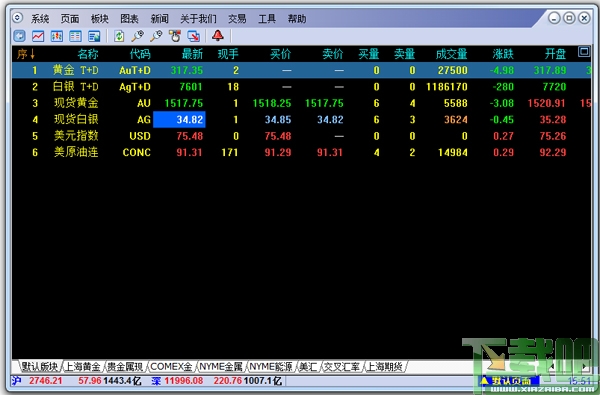Open the 系统 menu
This screenshot has height=395, width=600.
[x=40, y=19]
